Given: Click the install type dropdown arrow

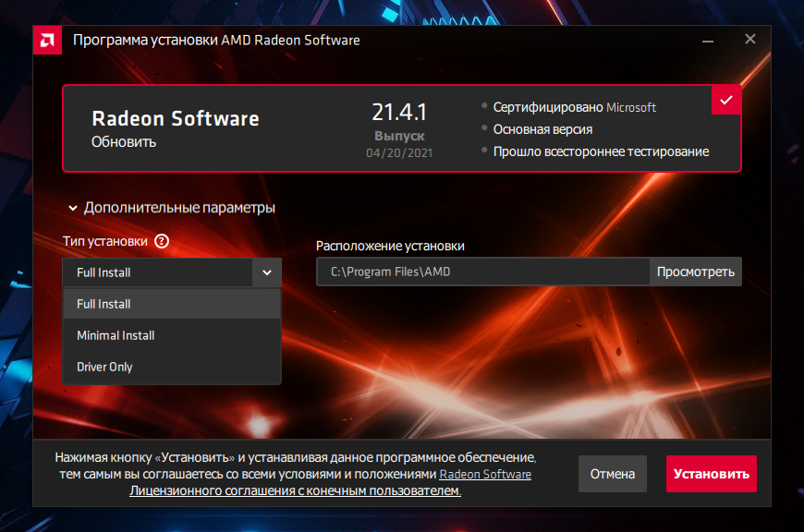Looking at the screenshot, I should [x=266, y=272].
